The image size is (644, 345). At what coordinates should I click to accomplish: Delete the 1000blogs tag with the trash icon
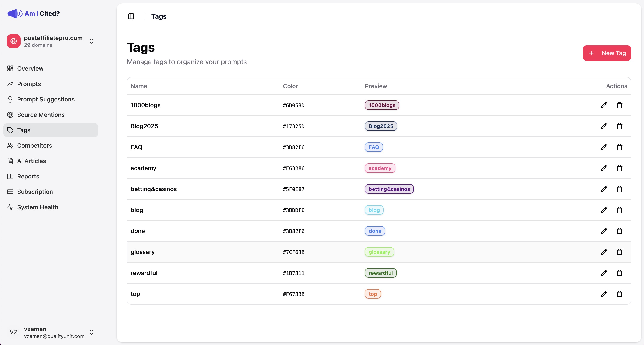[619, 105]
